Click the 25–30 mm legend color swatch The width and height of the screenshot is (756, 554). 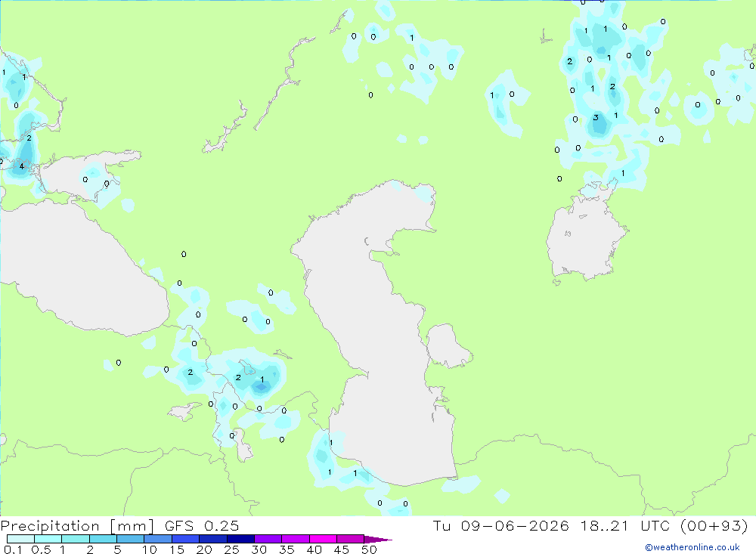240,539
